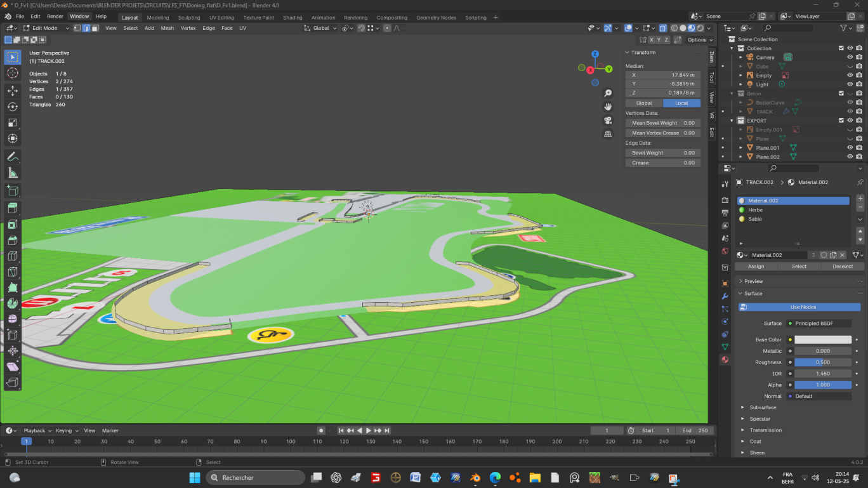Viewport: 868px width, 488px height.
Task: Collapse the Surface panel
Action: (753, 293)
